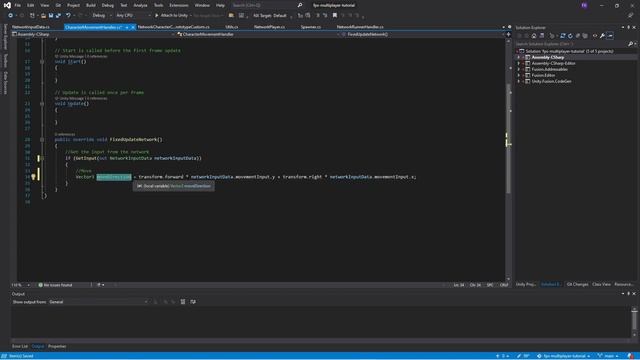The height and width of the screenshot is (360, 640).
Task: Click Collapse All icon in Solution Explorer
Action: pyautogui.click(x=578, y=36)
